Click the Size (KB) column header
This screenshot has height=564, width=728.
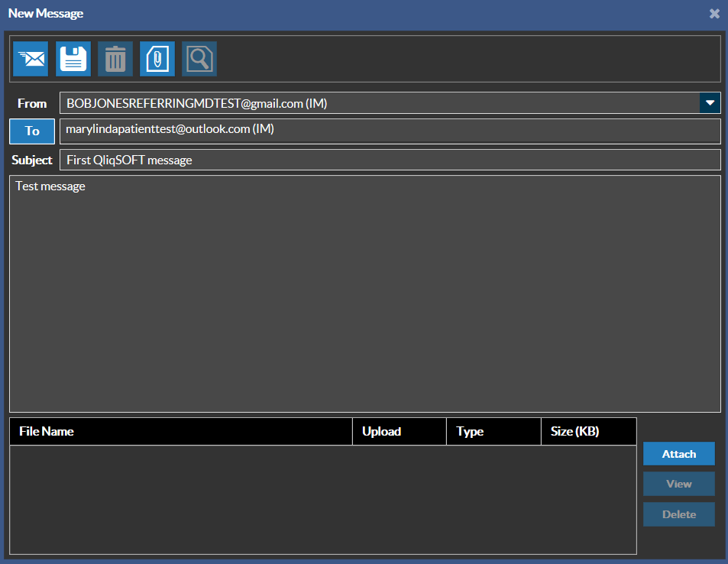[588, 432]
